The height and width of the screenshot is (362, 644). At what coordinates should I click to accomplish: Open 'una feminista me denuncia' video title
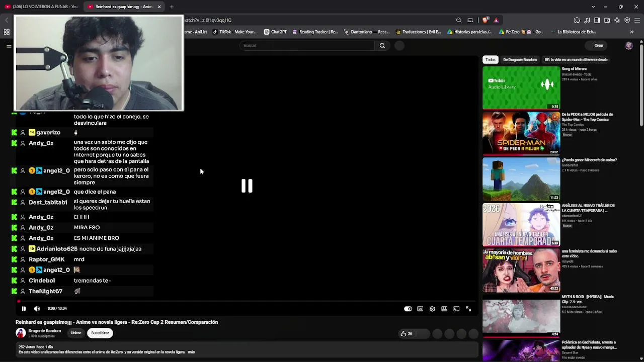[589, 253]
